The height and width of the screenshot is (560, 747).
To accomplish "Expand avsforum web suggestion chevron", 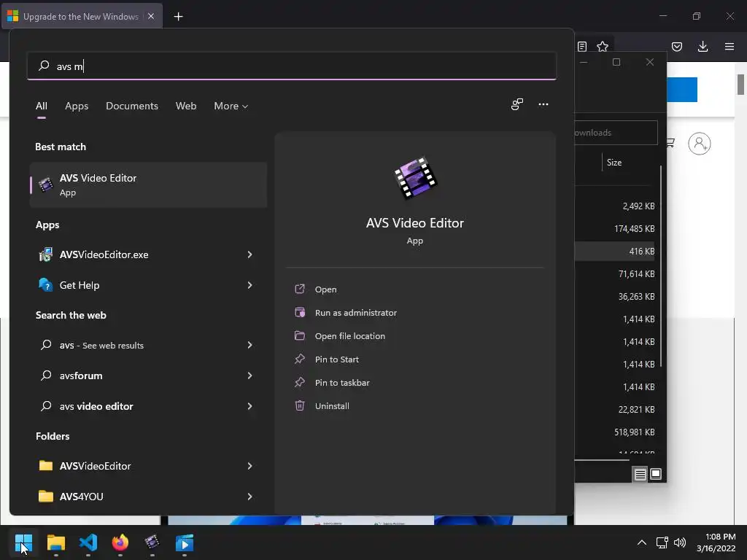I will [x=249, y=376].
